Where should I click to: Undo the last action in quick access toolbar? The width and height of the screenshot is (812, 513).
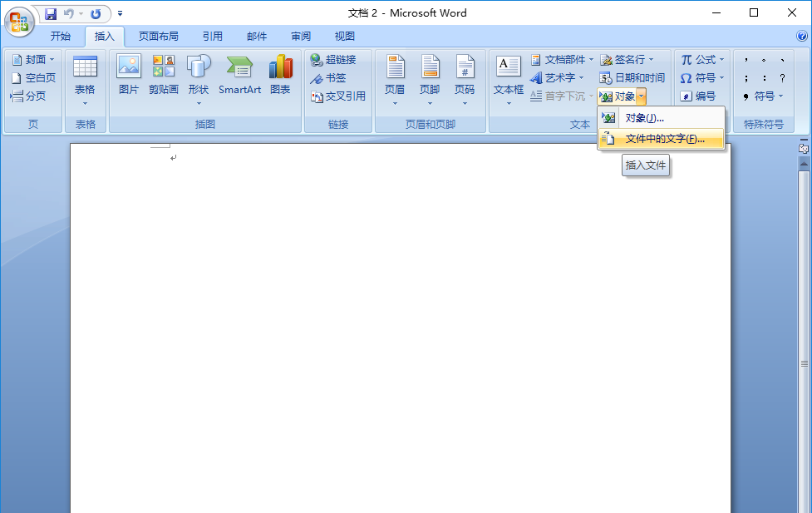coord(69,14)
